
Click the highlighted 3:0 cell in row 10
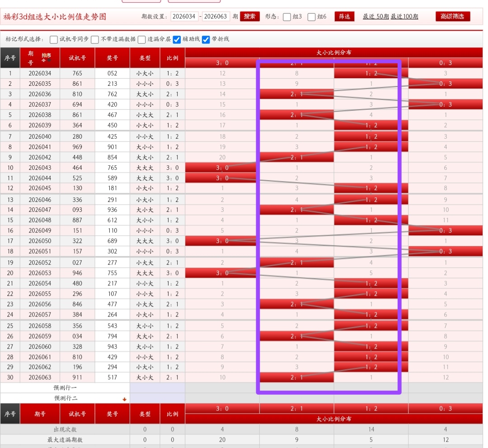(x=222, y=168)
